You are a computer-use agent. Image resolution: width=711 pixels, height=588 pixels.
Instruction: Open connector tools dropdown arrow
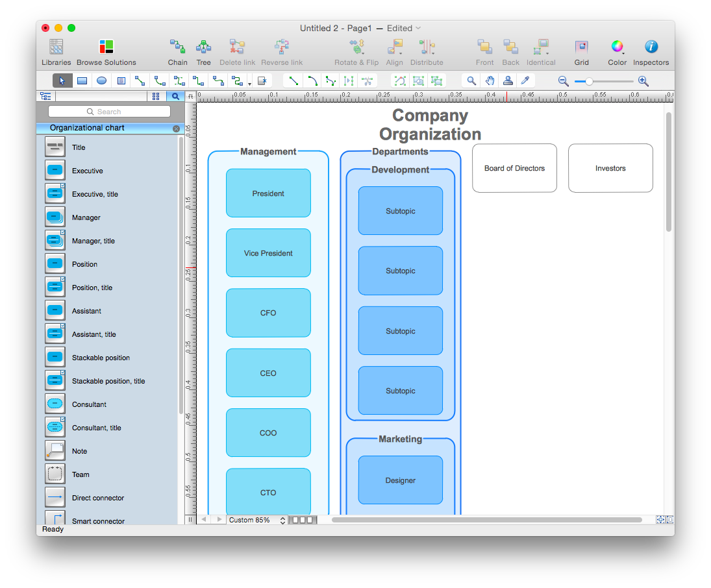tap(250, 84)
